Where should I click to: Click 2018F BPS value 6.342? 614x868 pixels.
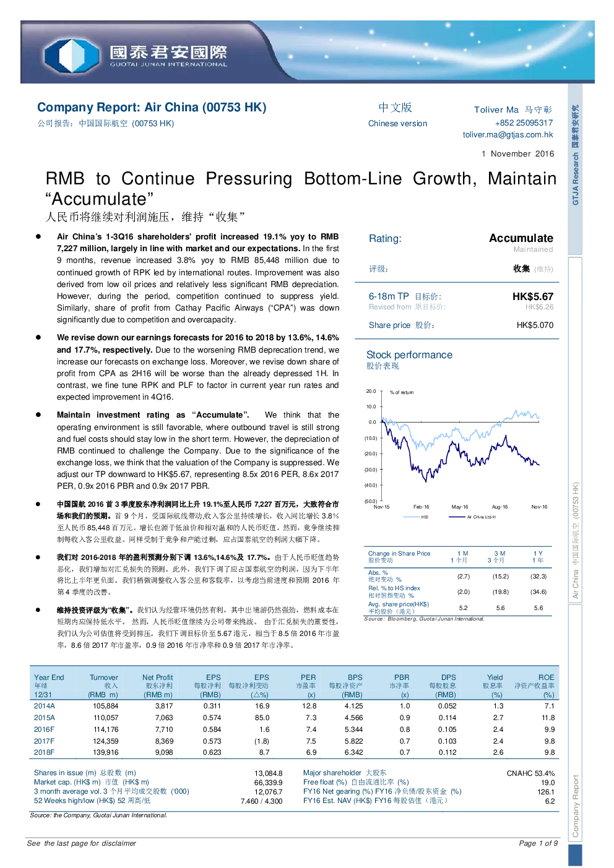(x=354, y=753)
